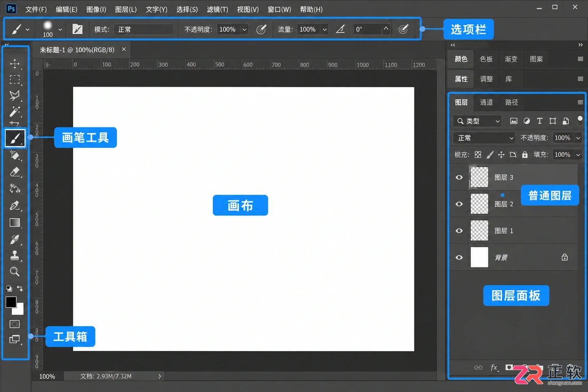Select the Brush tool in the toolbox
588x392 pixels.
coord(15,138)
